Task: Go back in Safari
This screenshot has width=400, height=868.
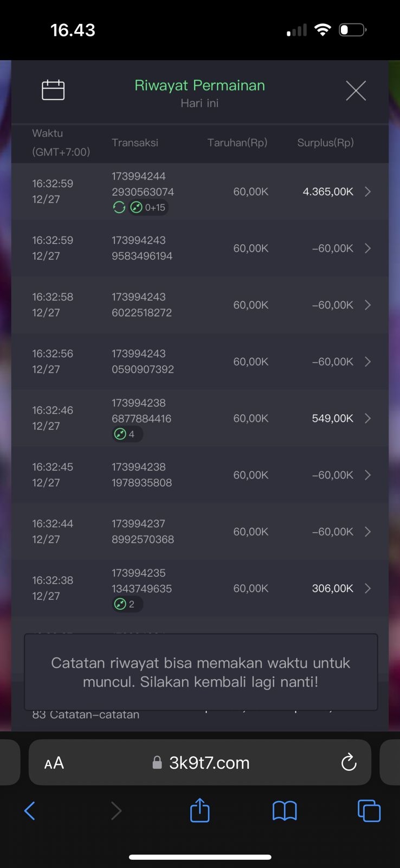Action: click(x=30, y=811)
